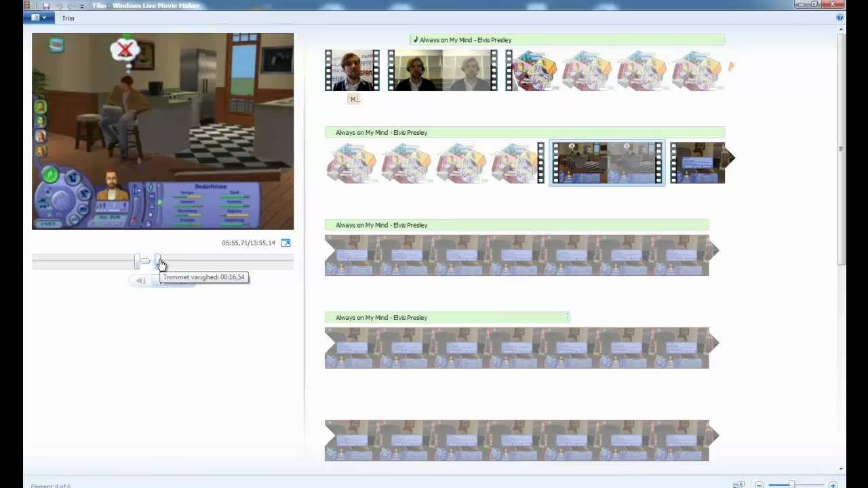Viewport: 868px width, 488px height.
Task: Select the second clip with three face frames
Action: pyautogui.click(x=442, y=70)
